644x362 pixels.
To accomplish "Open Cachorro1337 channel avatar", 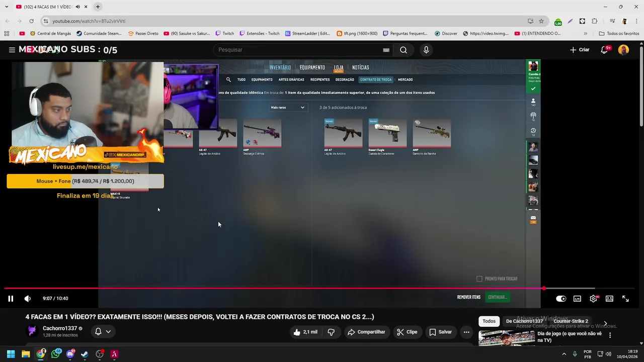I will 32,331.
